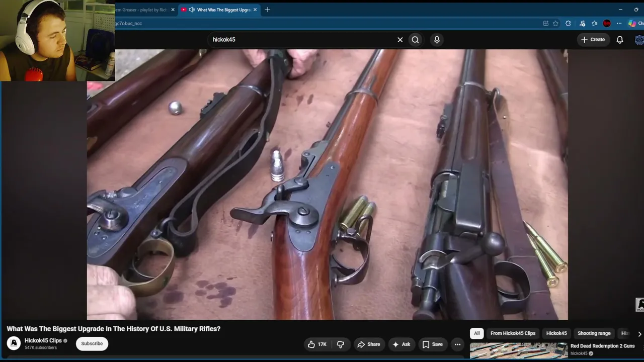Open the Create menu on YouTube
644x362 pixels.
(593, 40)
